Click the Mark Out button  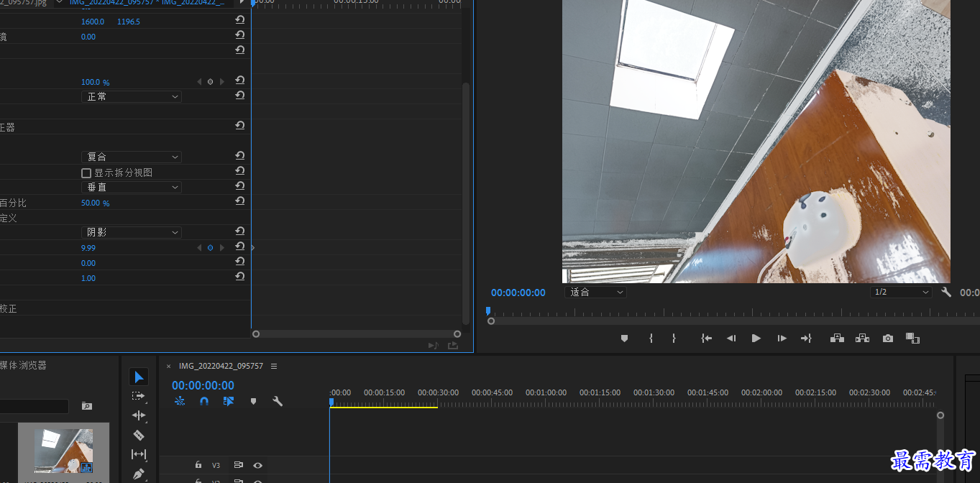[674, 339]
